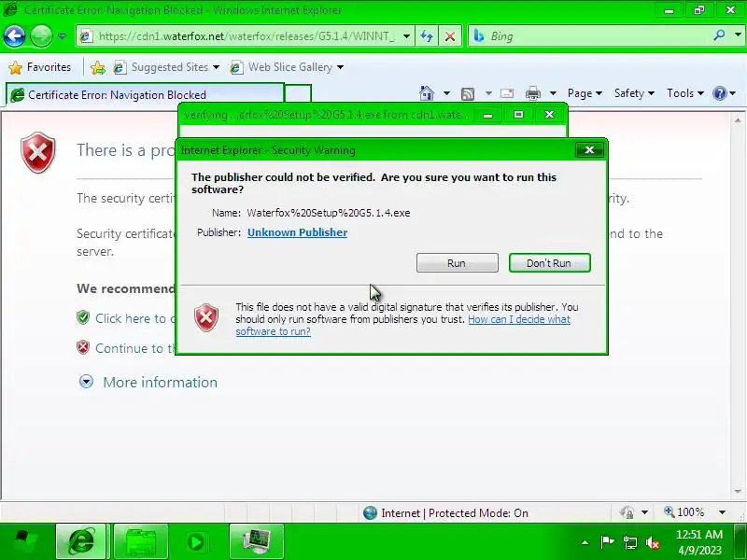Screen dimensions: 747x560
Task: Open the search provider dropdown arrow
Action: (x=738, y=35)
